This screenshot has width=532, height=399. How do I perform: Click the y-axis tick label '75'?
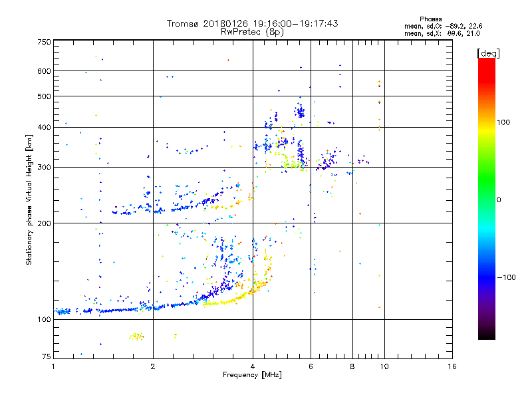click(x=47, y=356)
